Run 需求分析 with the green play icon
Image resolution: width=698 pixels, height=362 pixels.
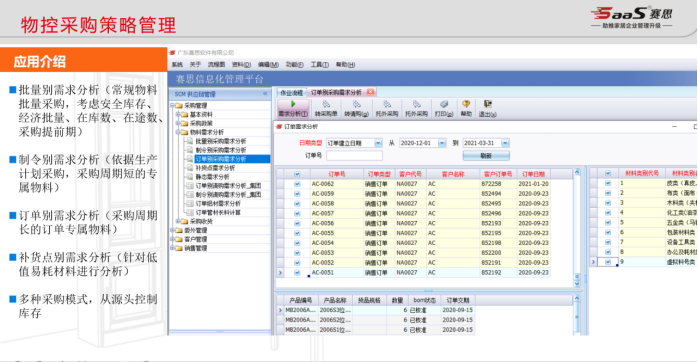click(293, 108)
